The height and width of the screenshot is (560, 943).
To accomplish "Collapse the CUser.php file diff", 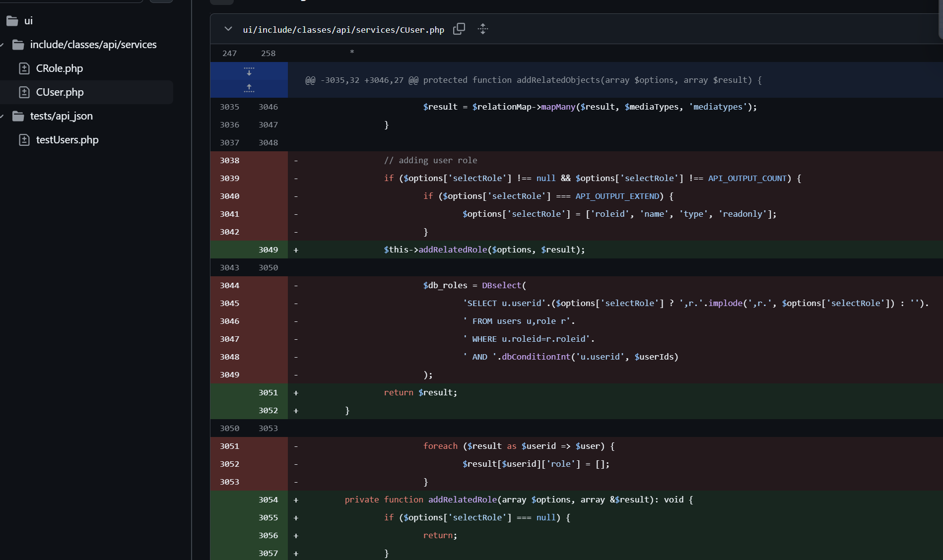I will point(228,29).
